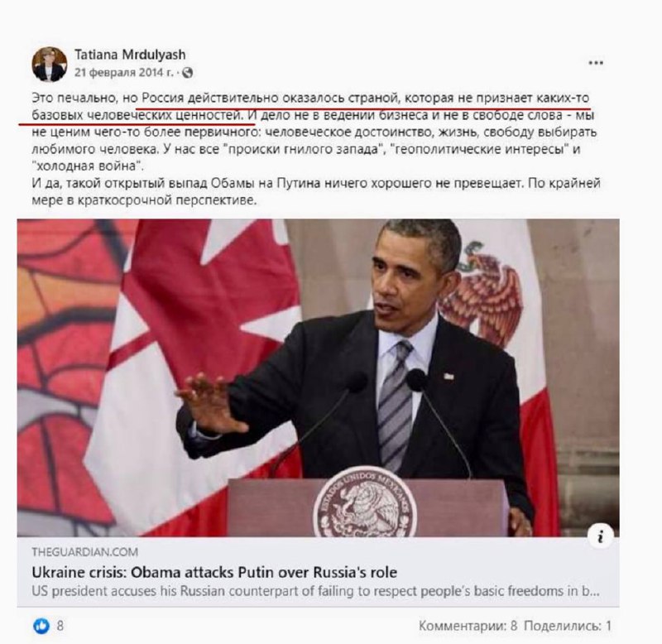Click the THEGUARDIAN.COM source label

coord(85,552)
